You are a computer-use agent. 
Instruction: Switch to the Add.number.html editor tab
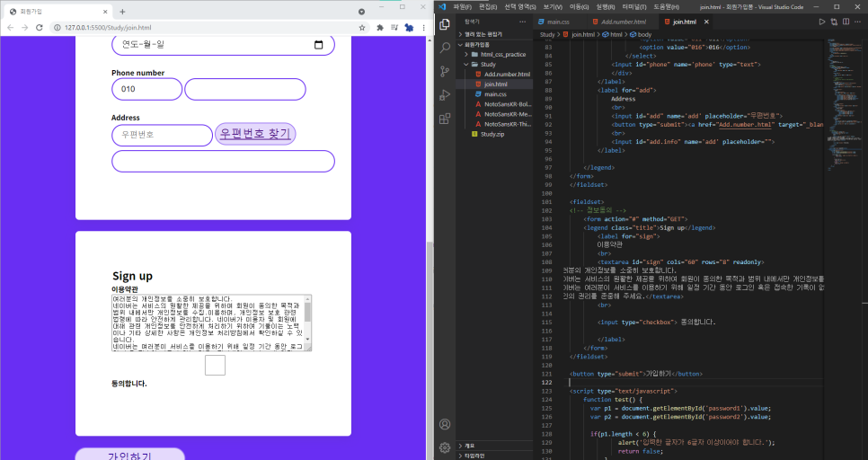coord(623,22)
